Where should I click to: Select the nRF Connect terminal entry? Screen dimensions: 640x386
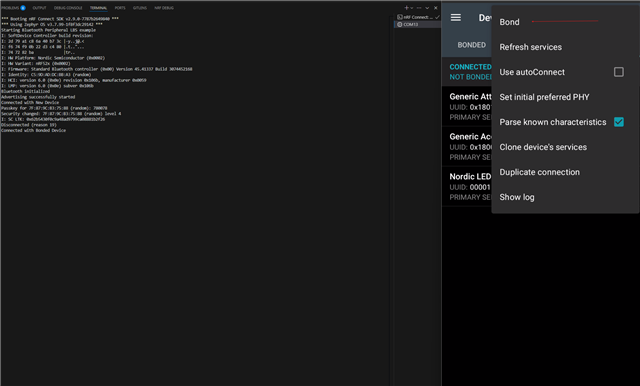[x=418, y=17]
